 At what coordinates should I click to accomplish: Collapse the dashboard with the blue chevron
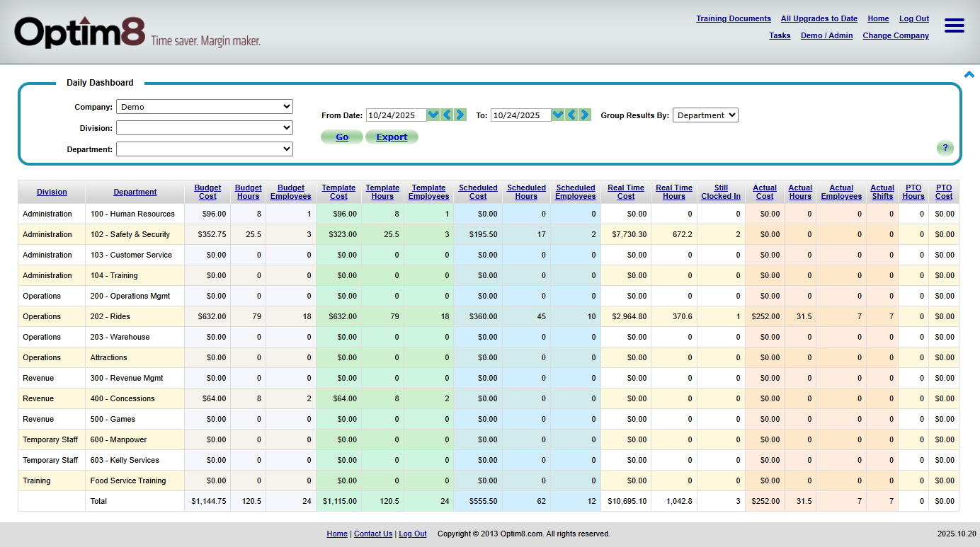pos(969,74)
